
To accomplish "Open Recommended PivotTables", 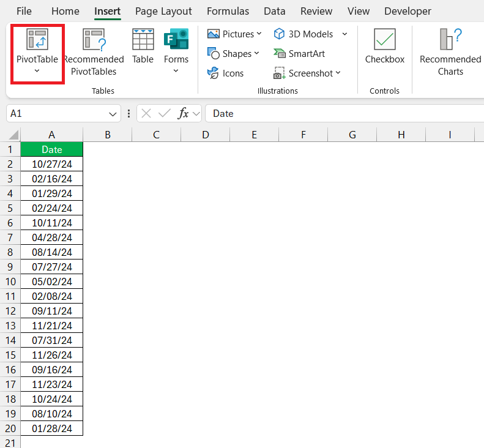I will [94, 52].
